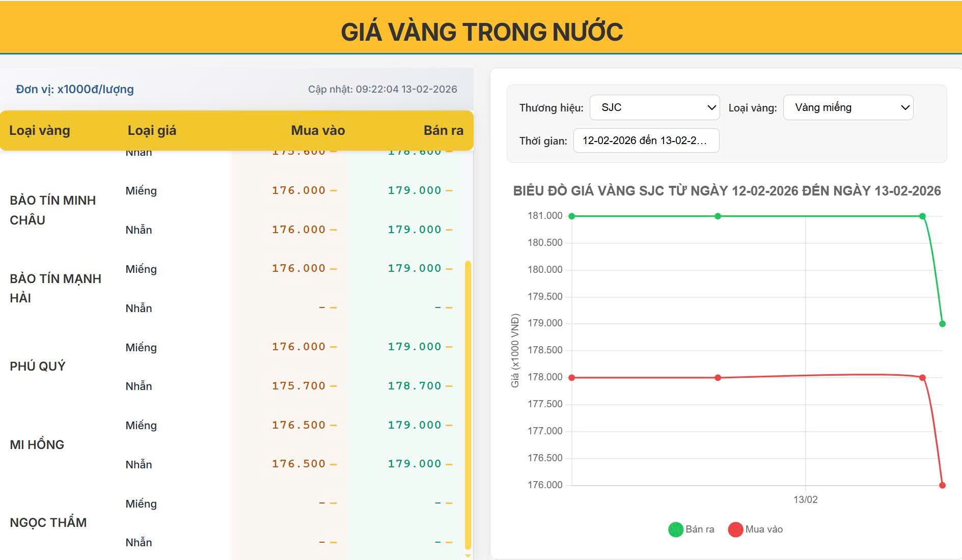Click the Đơn vị x1000đ/lượng text
The height and width of the screenshot is (560, 962).
click(x=75, y=90)
